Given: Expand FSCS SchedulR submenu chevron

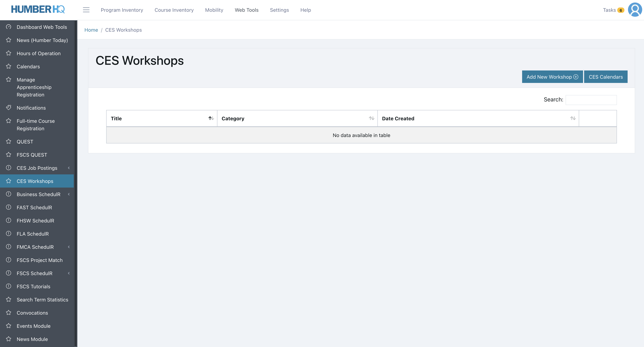Looking at the screenshot, I should [69, 273].
